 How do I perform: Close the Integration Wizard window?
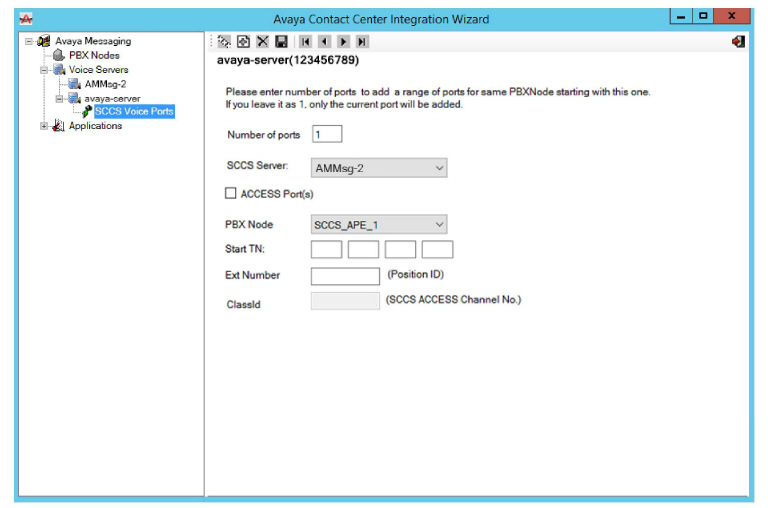732,16
